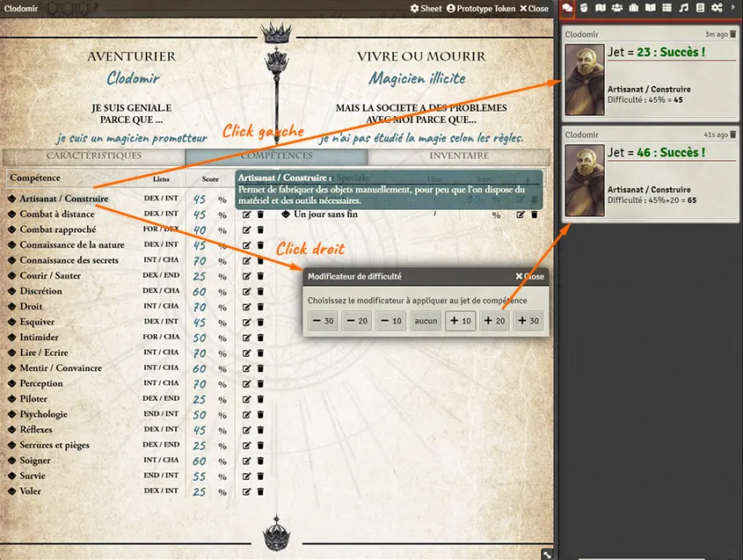Image resolution: width=743 pixels, height=560 pixels.
Task: Open the Journal open-book icon tab
Action: pos(651,8)
